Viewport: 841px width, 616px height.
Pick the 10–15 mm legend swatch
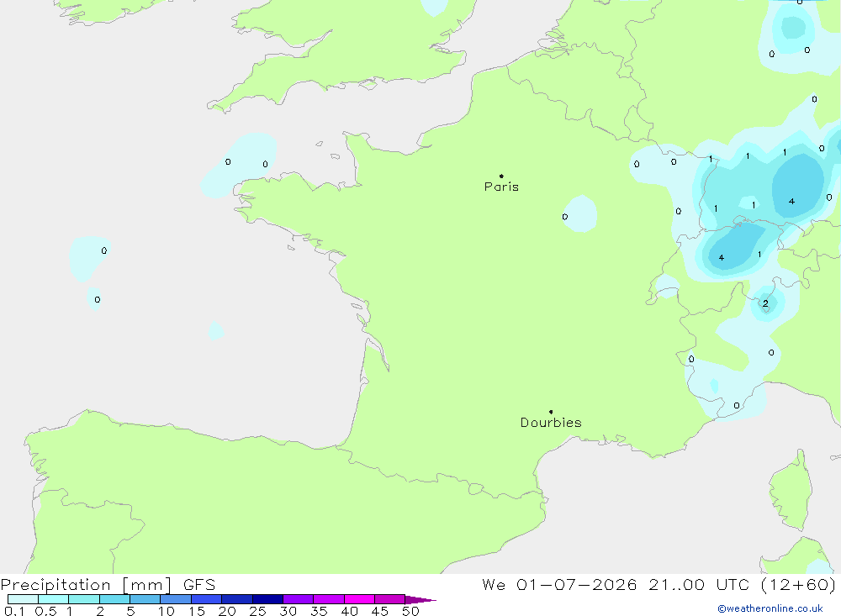(x=176, y=599)
